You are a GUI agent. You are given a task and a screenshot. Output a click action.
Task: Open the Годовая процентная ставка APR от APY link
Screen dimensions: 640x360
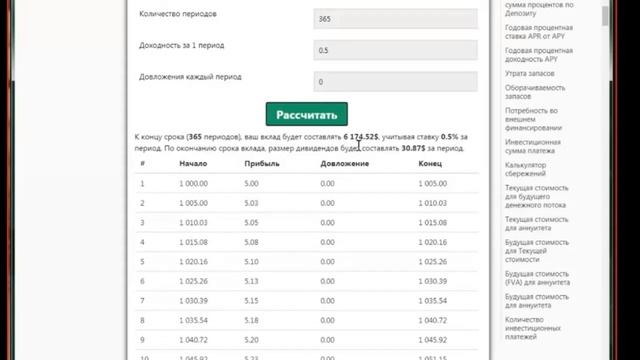pyautogui.click(x=539, y=32)
